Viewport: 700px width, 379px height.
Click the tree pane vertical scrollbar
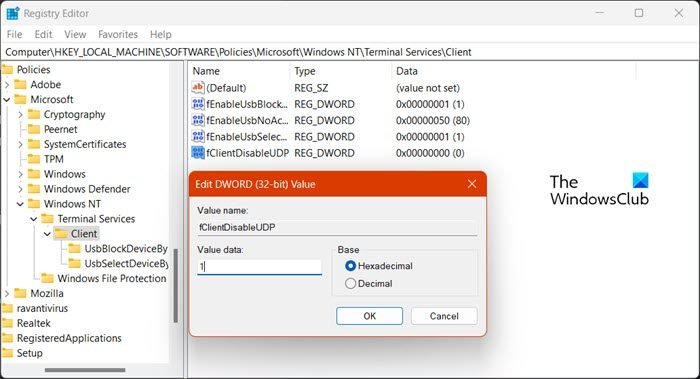[x=175, y=286]
